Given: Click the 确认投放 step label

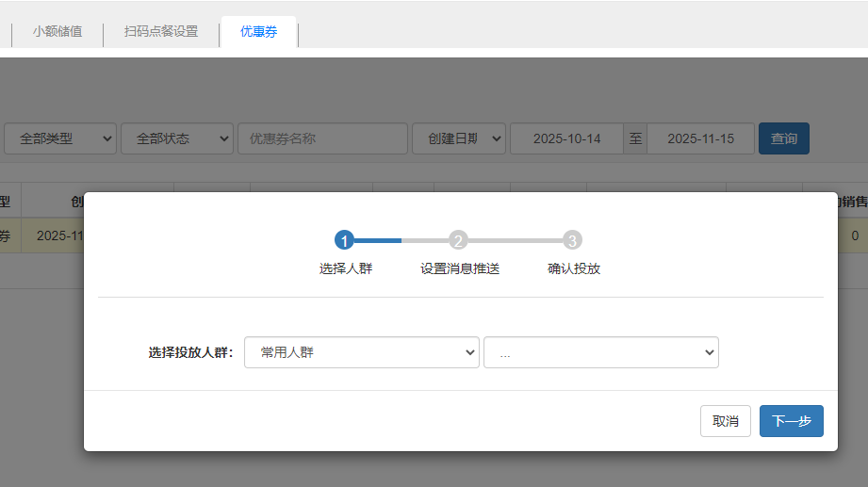Looking at the screenshot, I should pyautogui.click(x=574, y=268).
